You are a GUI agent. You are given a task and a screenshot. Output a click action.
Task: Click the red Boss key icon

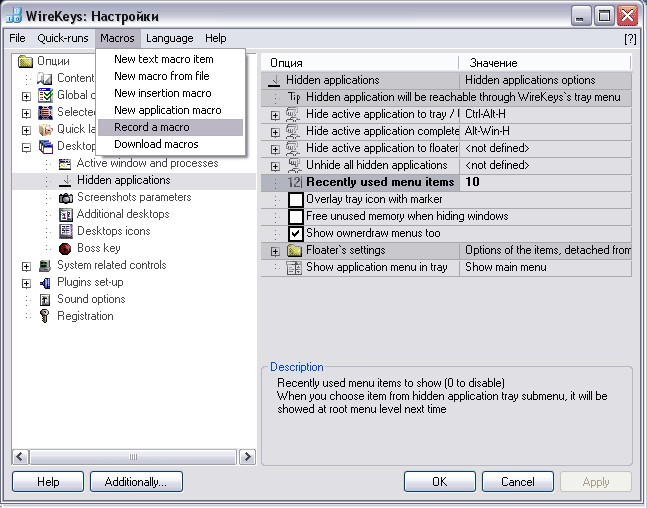tap(65, 248)
